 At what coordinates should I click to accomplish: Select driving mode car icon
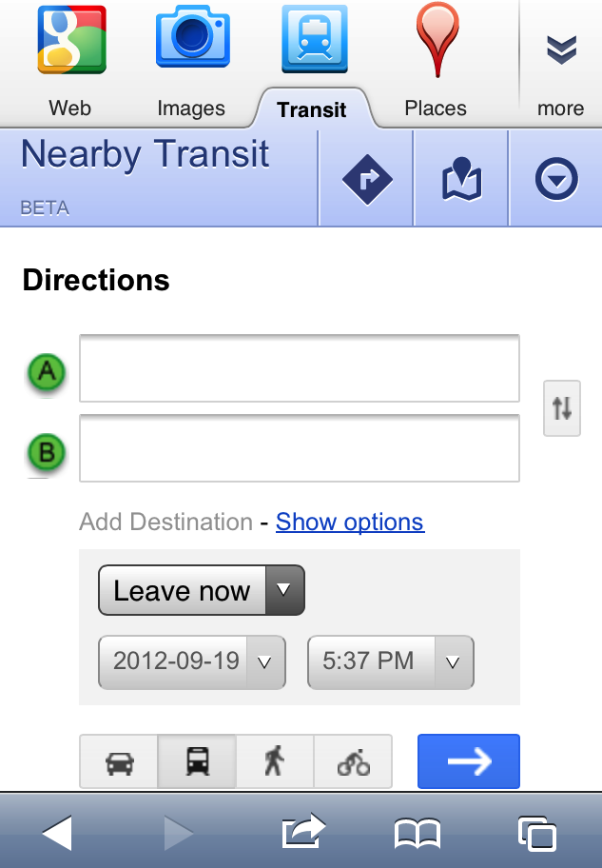(x=119, y=761)
